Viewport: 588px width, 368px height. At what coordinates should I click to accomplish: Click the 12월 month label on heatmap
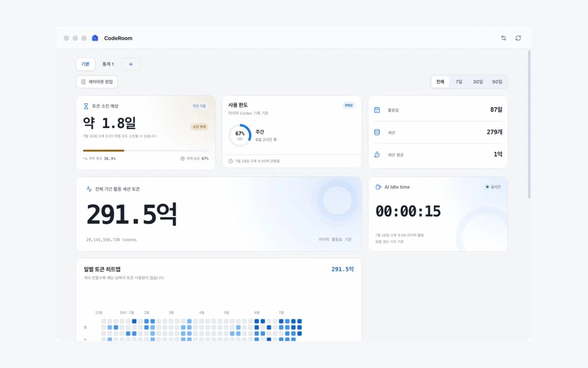[x=98, y=313]
